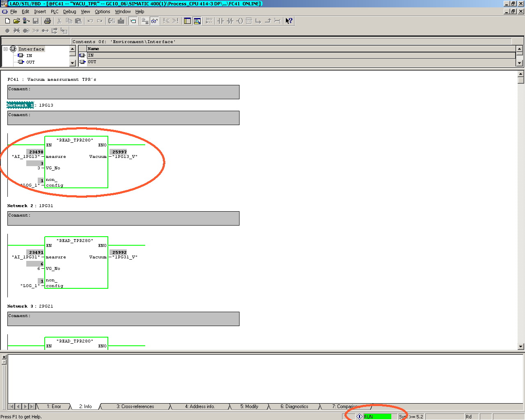Click the Copy toolbar icon
Image resolution: width=525 pixels, height=420 pixels.
tap(69, 21)
